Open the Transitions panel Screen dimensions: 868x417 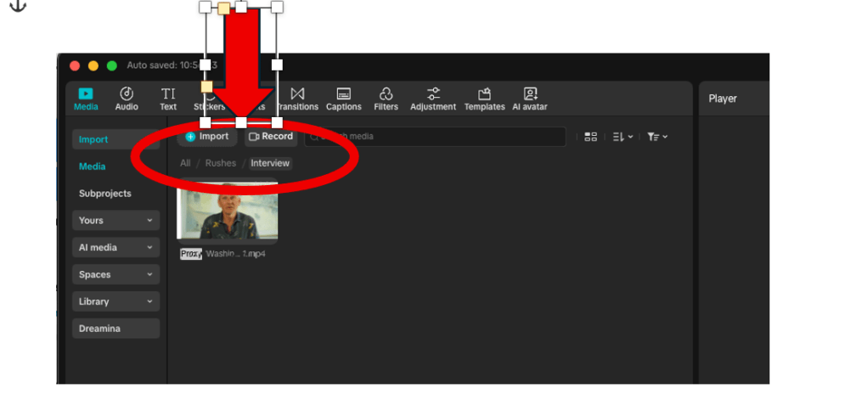click(x=297, y=99)
